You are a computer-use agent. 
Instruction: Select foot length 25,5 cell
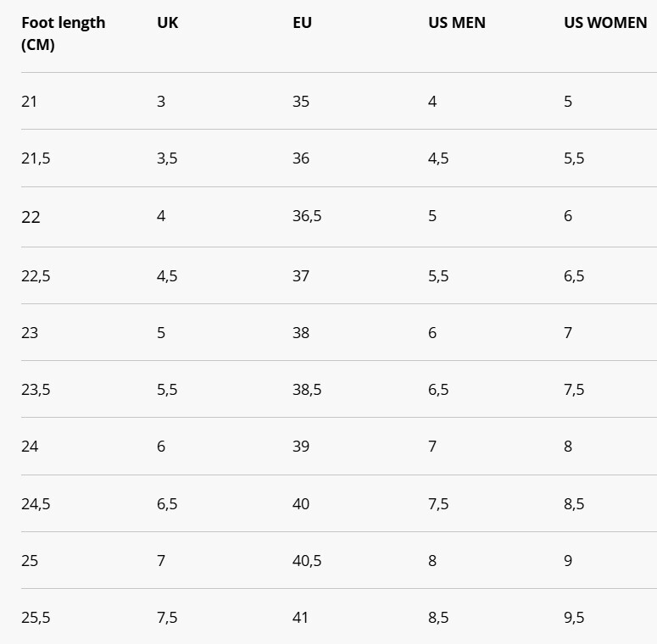point(36,618)
